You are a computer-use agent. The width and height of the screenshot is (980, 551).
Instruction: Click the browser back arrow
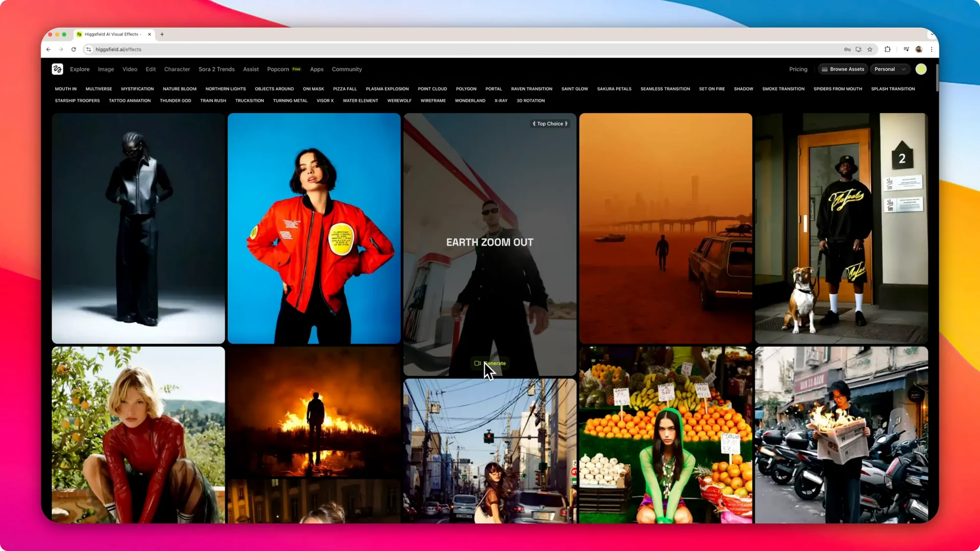point(48,49)
